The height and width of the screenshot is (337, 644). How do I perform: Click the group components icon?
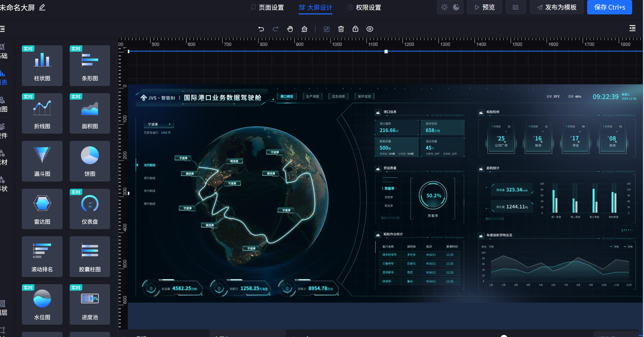[x=326, y=29]
